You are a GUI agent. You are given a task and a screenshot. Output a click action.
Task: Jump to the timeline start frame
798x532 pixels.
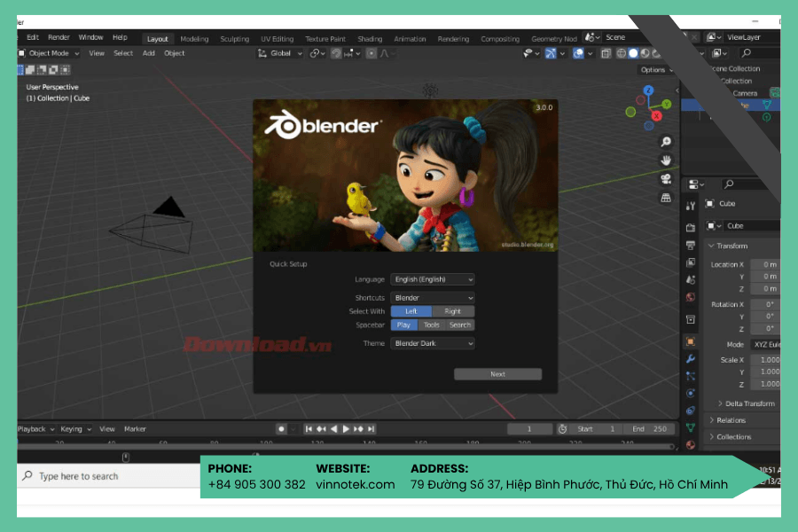click(x=309, y=429)
